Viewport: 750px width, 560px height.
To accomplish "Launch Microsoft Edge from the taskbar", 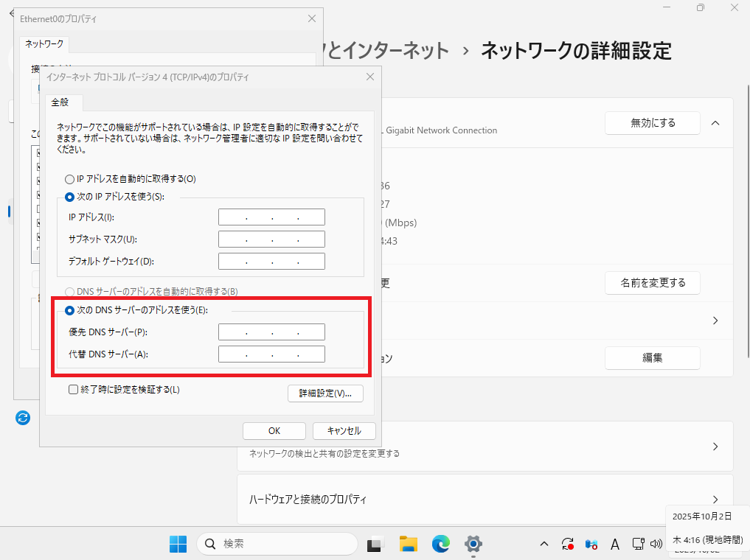I will (441, 545).
